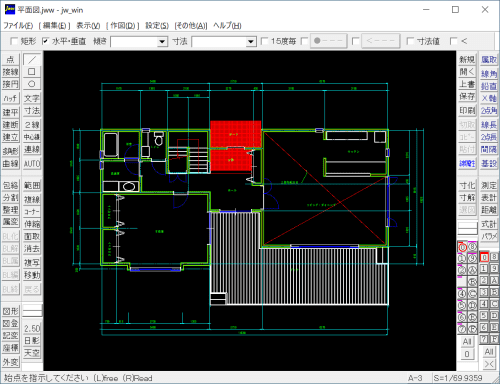Activate the 中心線 centerline tool
This screenshot has width=500, height=384.
(x=32, y=137)
